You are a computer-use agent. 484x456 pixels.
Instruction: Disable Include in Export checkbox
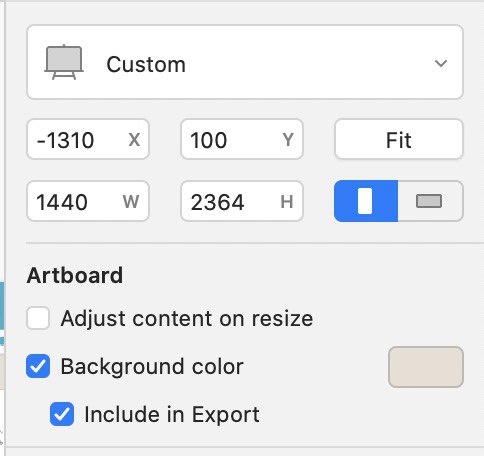[x=62, y=414]
